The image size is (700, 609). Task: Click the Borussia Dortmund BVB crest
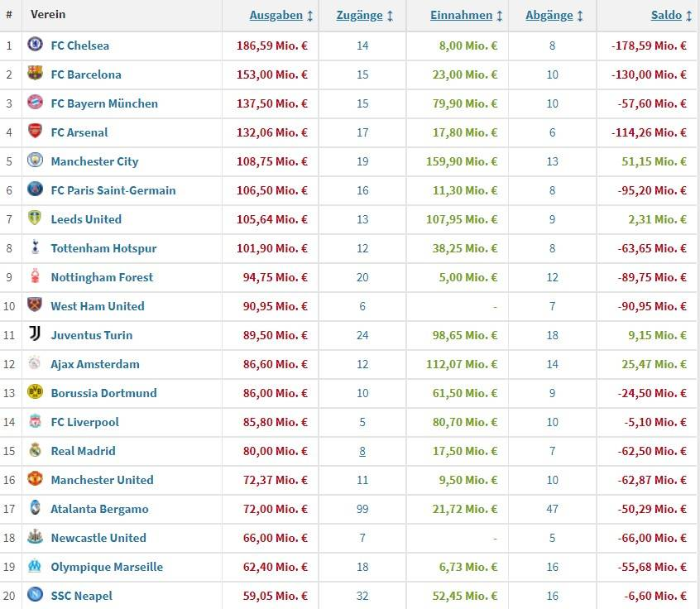pos(35,391)
